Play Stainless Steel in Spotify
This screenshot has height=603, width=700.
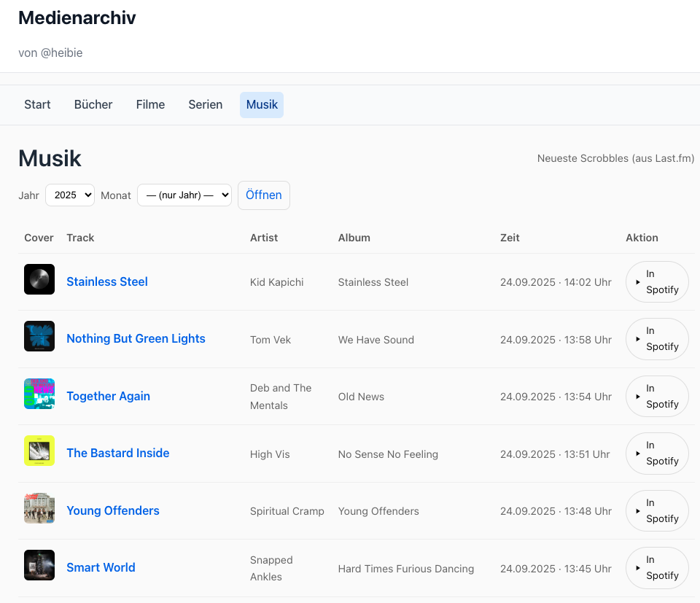click(x=657, y=281)
